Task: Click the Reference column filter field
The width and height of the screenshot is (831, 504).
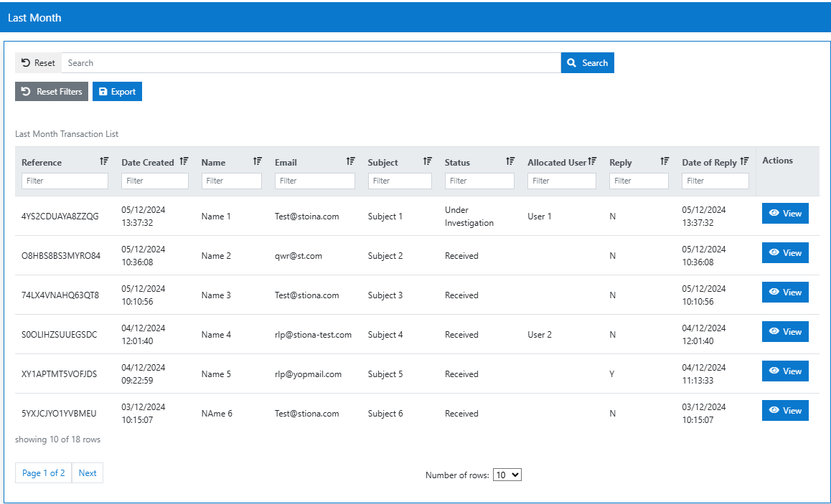Action: point(65,181)
